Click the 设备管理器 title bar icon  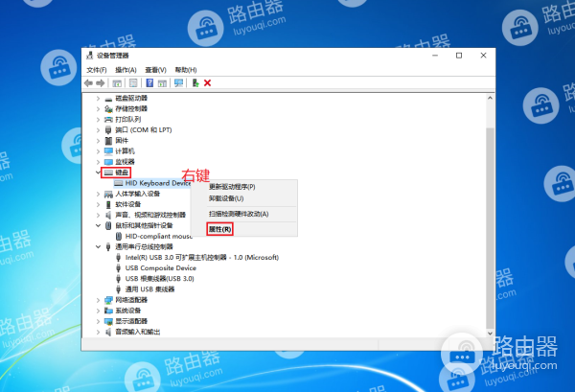89,56
